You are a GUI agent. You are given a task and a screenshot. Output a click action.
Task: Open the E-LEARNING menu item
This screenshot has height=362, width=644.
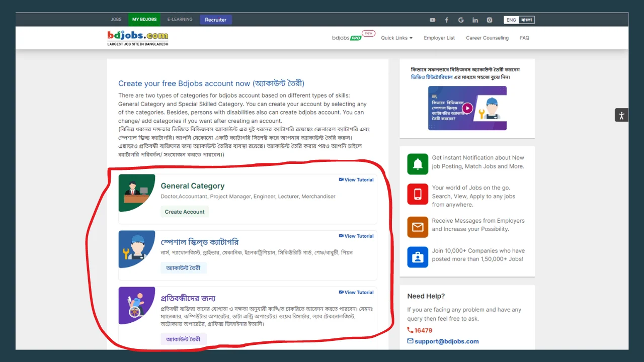pyautogui.click(x=180, y=20)
